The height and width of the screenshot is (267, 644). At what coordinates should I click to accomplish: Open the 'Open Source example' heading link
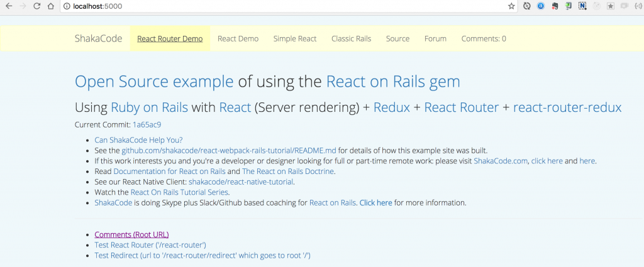point(154,82)
